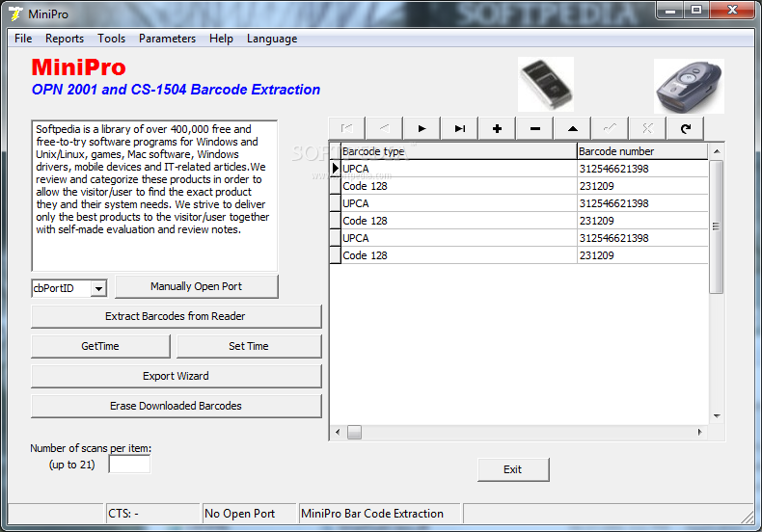The height and width of the screenshot is (532, 762).
Task: Select the fifth row's UPCA cell
Action: tap(459, 238)
